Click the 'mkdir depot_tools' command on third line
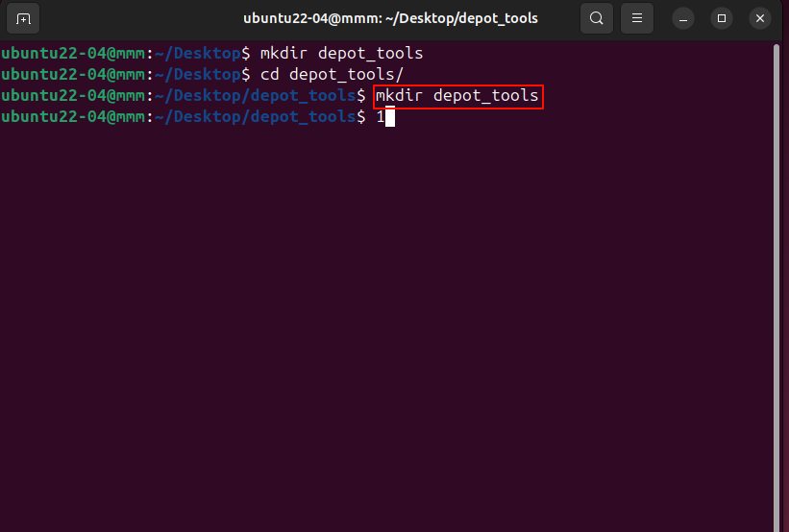 pos(457,95)
